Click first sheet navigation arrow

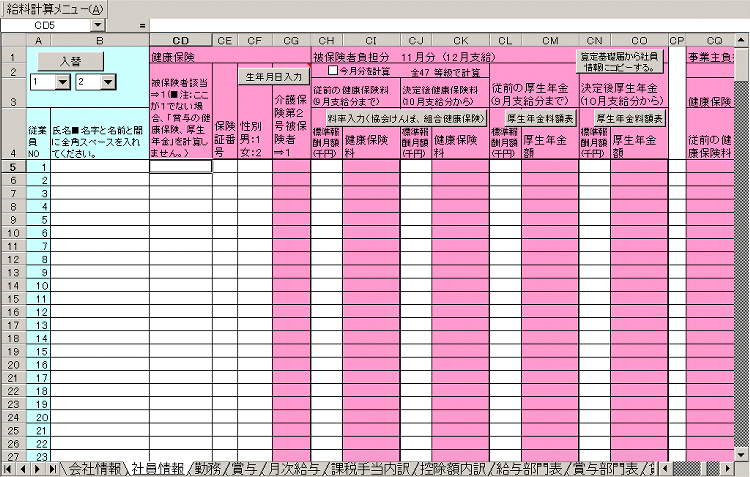tap(10, 468)
